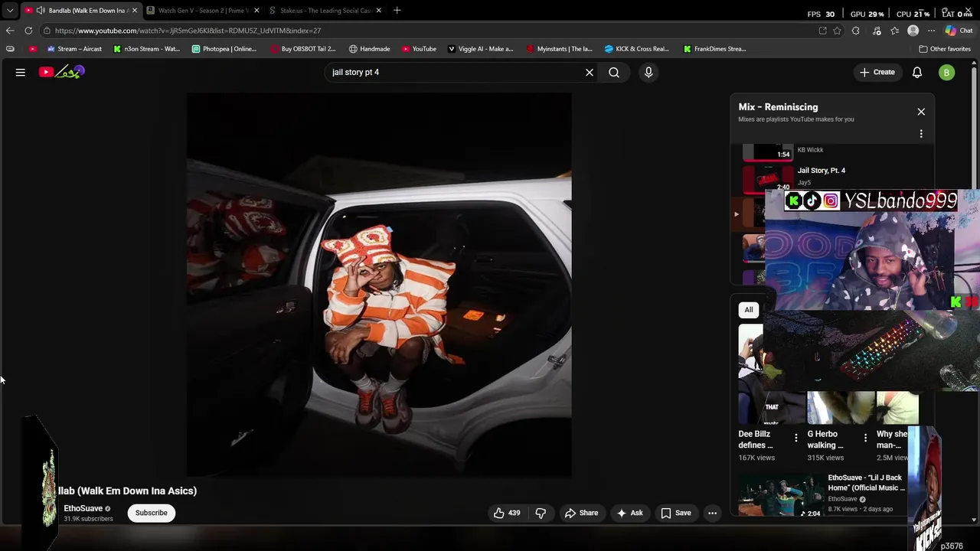Open the Myinstants bookmark

pyautogui.click(x=559, y=49)
